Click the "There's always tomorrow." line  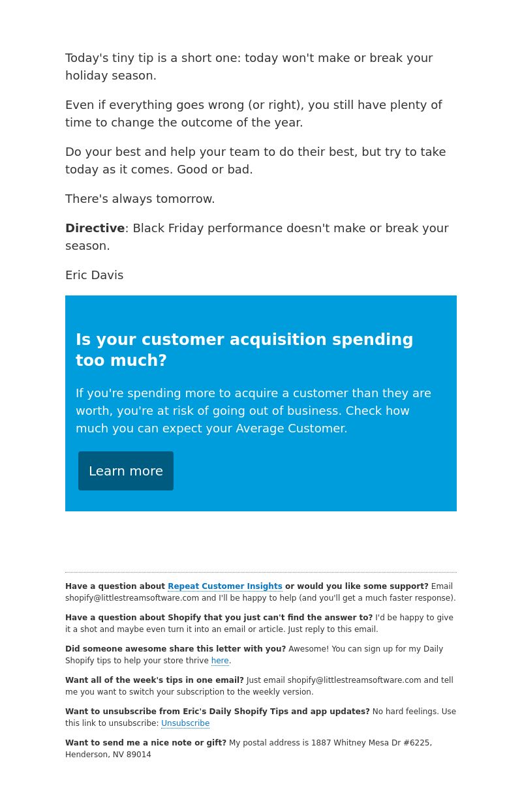(x=140, y=199)
